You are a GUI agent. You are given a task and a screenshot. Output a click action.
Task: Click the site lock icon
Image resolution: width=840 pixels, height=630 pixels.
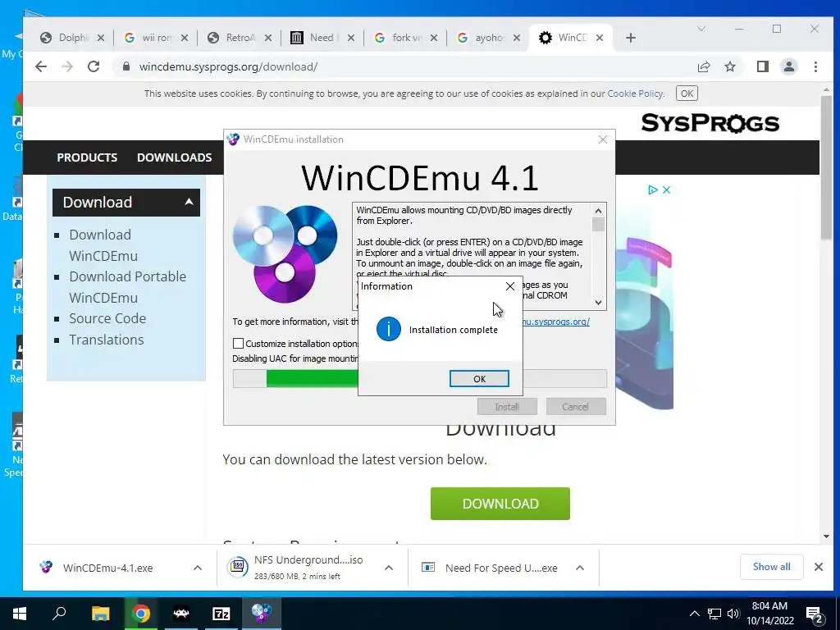point(126,66)
